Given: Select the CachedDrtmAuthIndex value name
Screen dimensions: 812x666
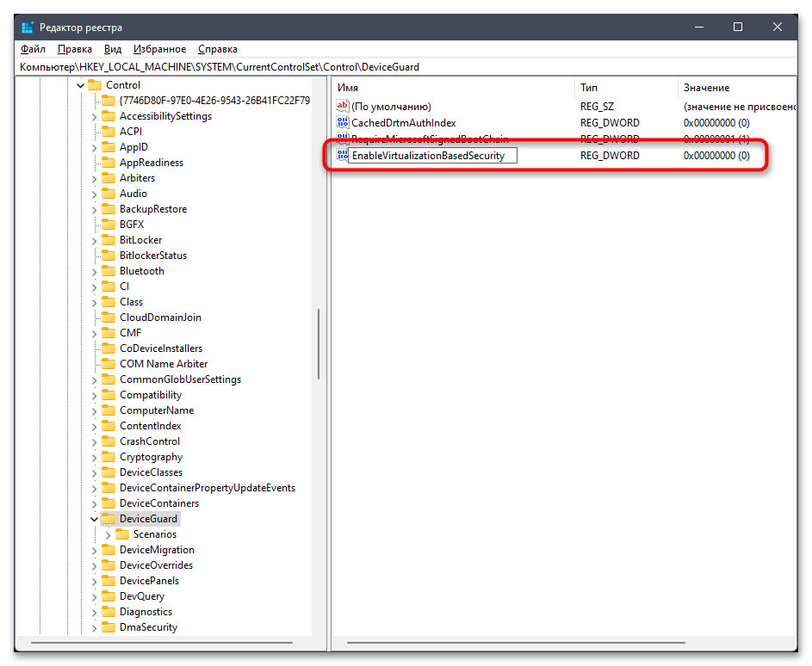Looking at the screenshot, I should point(403,123).
